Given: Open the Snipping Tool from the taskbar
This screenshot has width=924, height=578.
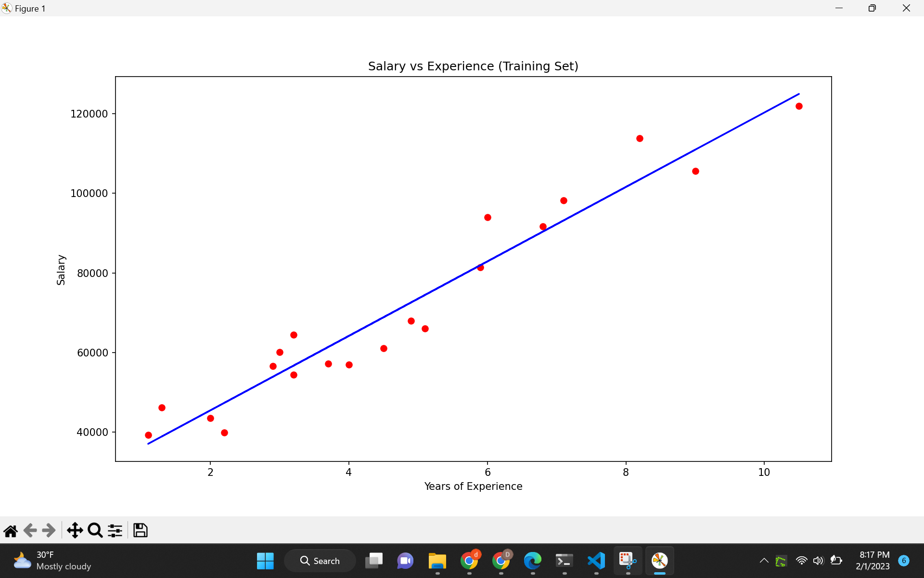Looking at the screenshot, I should tap(627, 561).
